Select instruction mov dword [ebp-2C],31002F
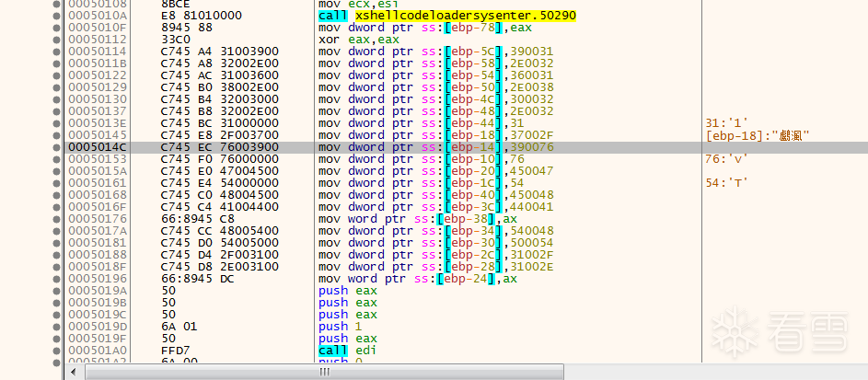The image size is (868, 380). coord(436,255)
